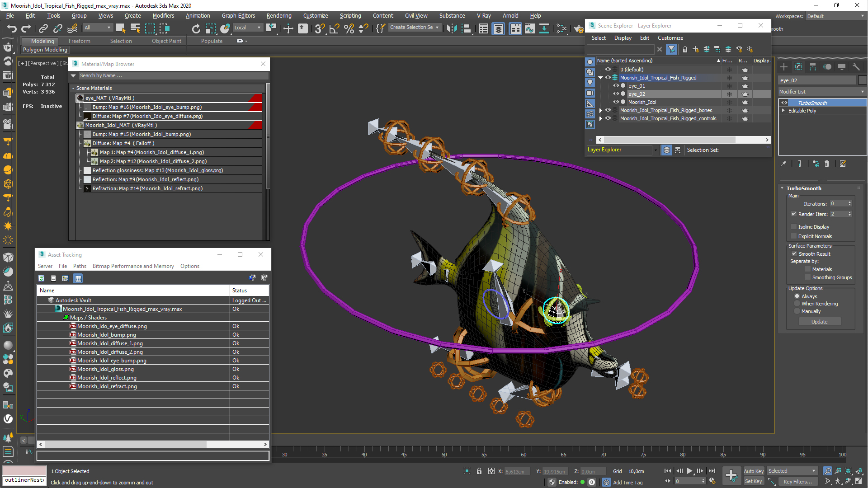This screenshot has height=488, width=868.
Task: Click the Create New Layer icon
Action: point(696,49)
